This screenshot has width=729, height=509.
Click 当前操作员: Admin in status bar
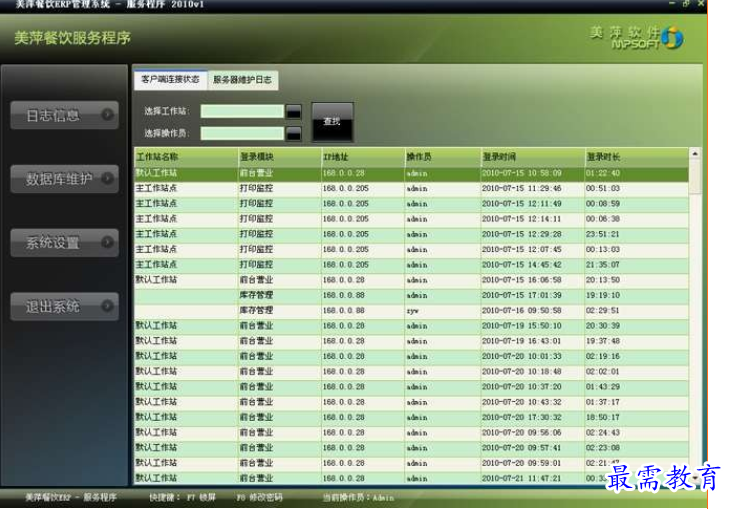click(x=358, y=498)
